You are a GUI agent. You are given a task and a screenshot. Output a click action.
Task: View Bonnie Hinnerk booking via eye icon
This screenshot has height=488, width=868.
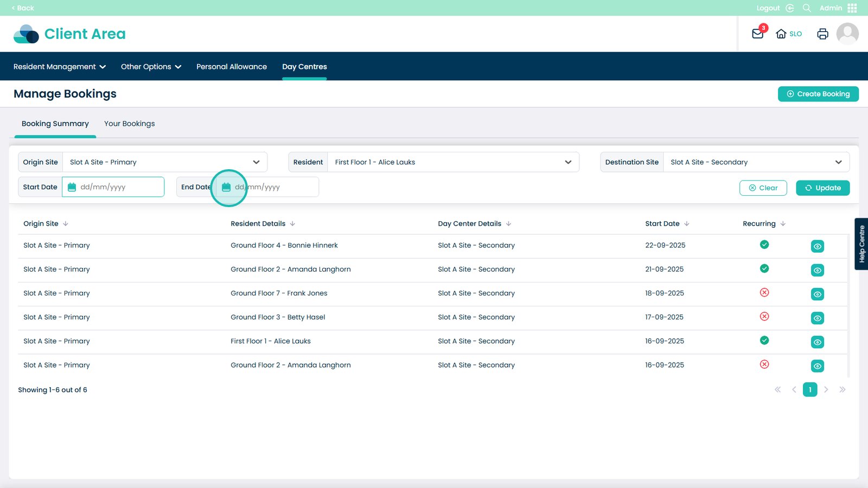point(817,246)
